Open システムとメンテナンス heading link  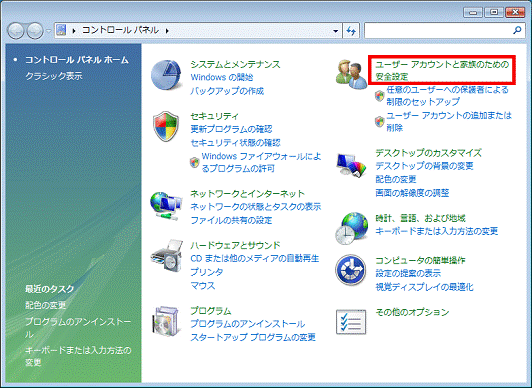pyautogui.click(x=235, y=64)
